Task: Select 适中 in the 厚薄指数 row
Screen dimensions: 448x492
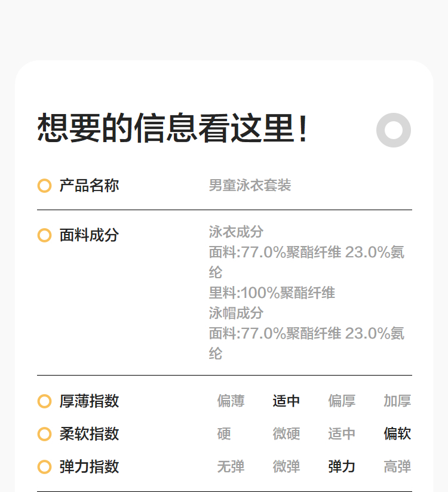Action: click(286, 401)
